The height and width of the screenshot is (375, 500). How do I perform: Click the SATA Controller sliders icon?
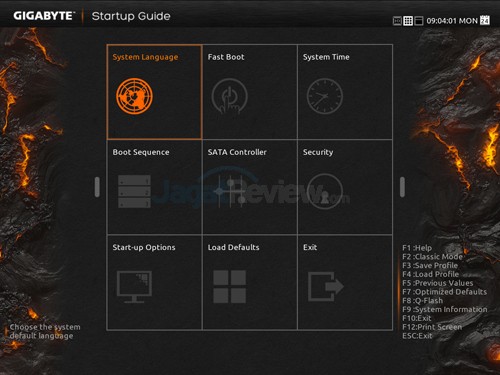230,191
